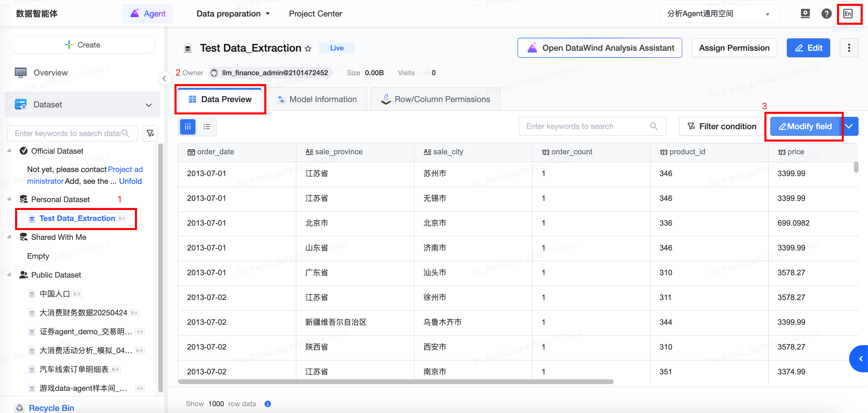Open the Overview section in sidebar
The width and height of the screenshot is (868, 413).
[x=50, y=73]
